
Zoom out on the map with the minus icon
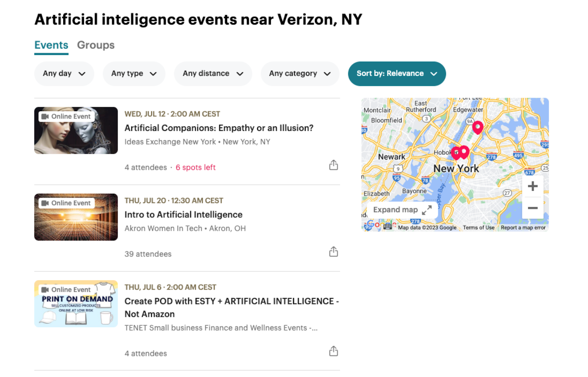533,208
